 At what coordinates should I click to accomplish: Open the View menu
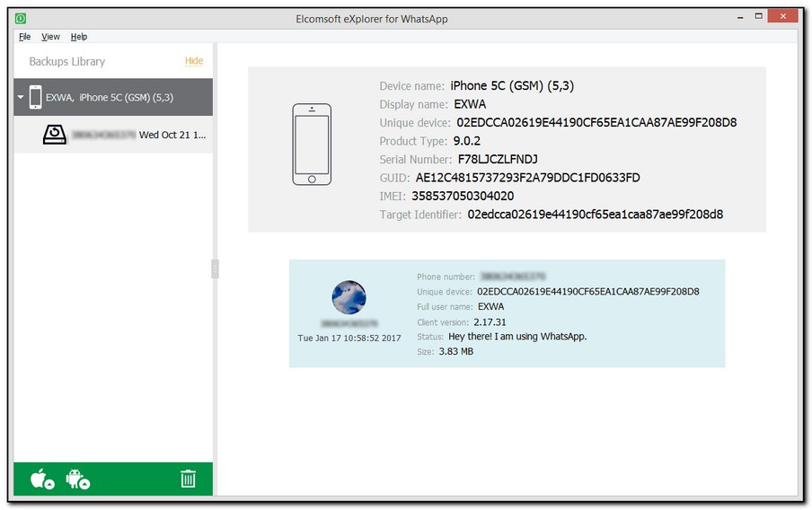[51, 37]
